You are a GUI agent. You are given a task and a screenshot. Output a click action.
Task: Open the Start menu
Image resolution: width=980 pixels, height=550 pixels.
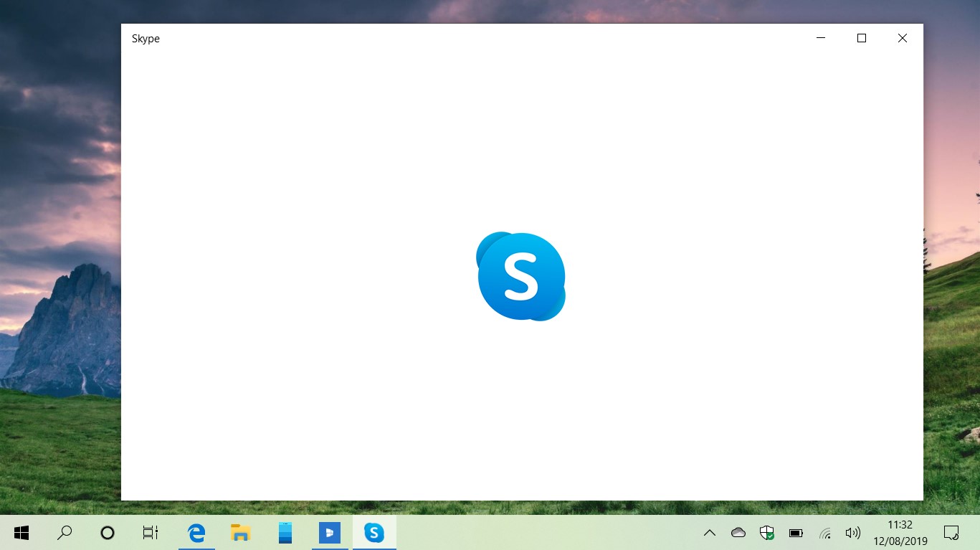coord(22,533)
